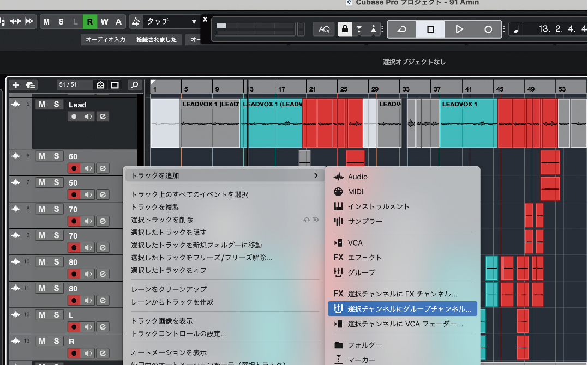Screen dimensions: 588x365
Task: Expand the トラックを追加 submenu
Action: [225, 175]
